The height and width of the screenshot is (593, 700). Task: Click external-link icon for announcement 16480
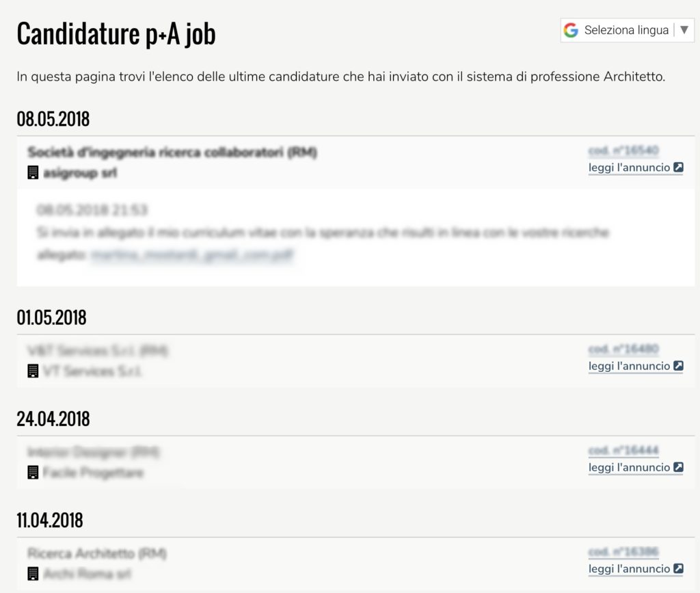[678, 366]
